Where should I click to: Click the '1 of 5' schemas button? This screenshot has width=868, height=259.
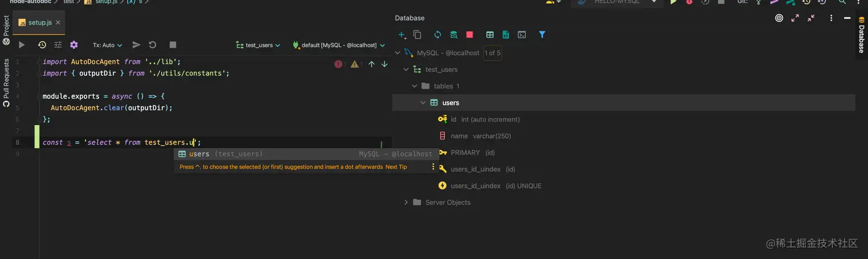493,53
